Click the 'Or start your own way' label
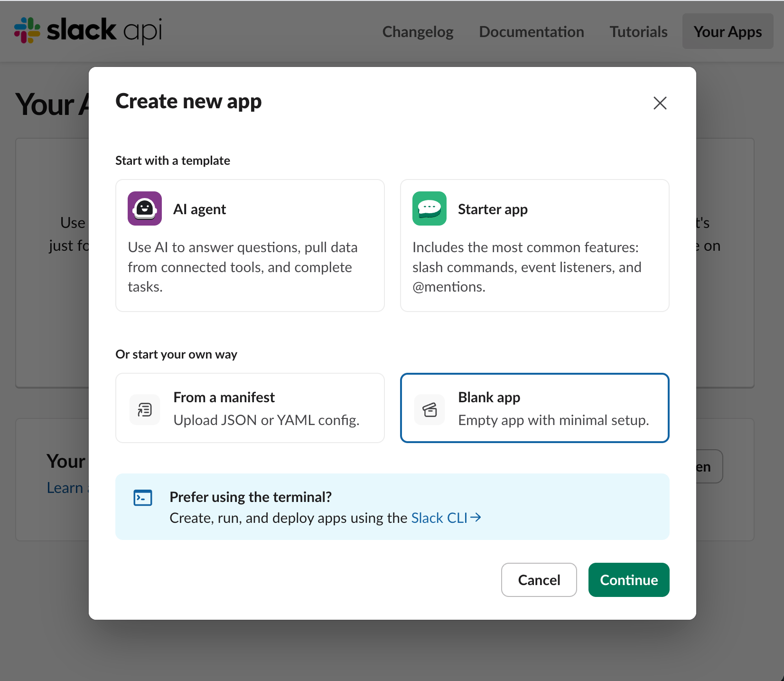This screenshot has height=681, width=784. pos(176,354)
